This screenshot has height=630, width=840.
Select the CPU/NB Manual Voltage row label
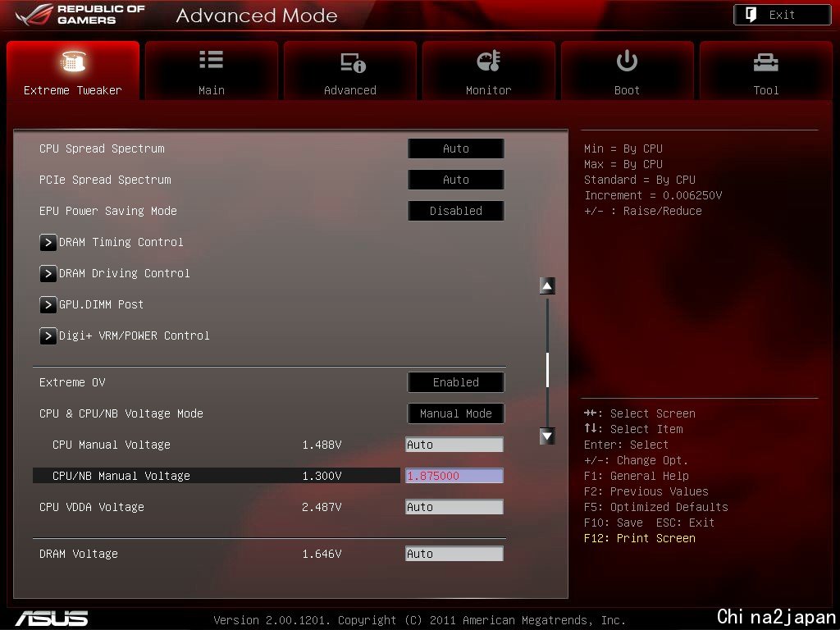tap(121, 476)
